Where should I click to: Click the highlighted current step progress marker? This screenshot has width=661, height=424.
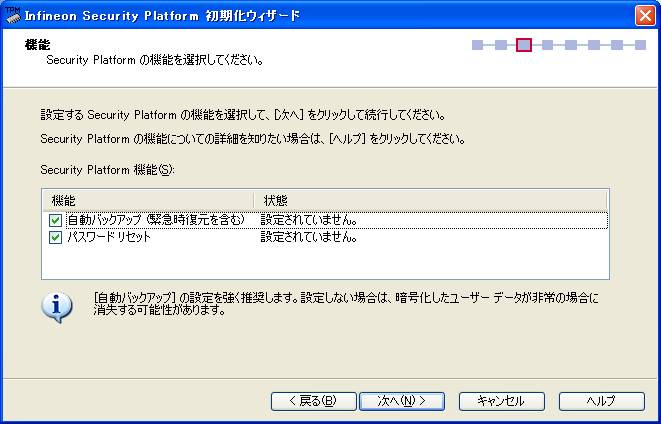tap(524, 45)
